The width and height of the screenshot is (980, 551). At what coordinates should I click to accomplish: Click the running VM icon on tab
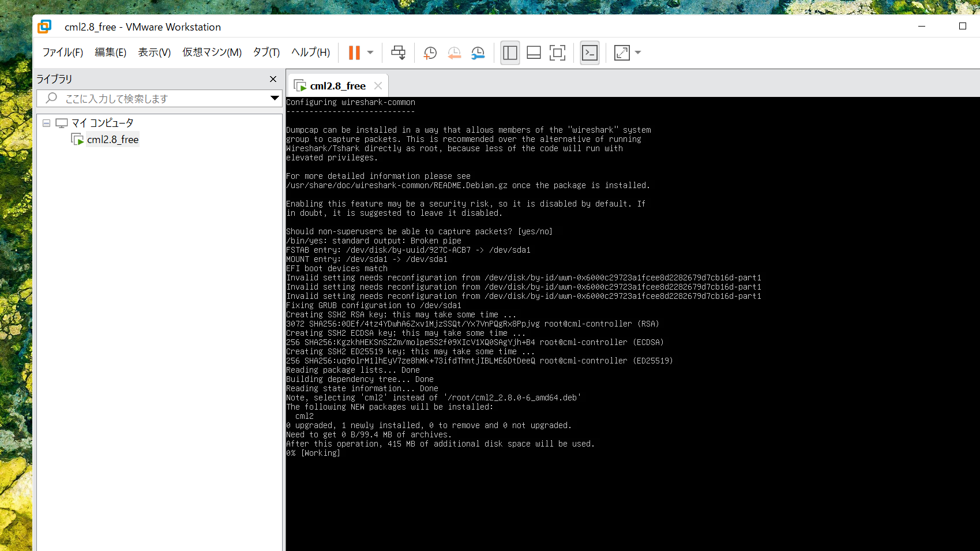click(300, 86)
